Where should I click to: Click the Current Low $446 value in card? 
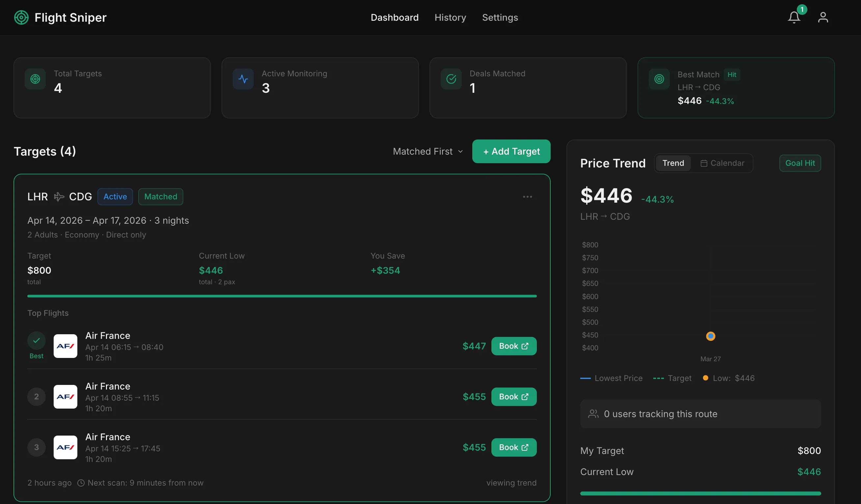tap(211, 270)
